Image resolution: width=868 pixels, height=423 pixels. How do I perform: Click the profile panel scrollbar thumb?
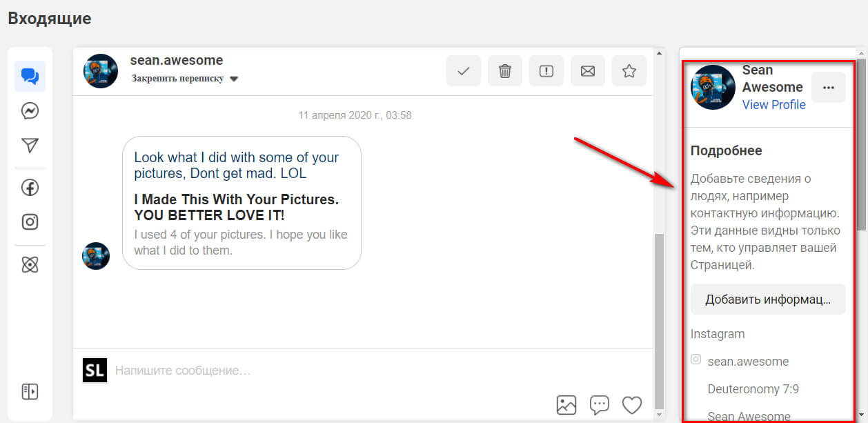(x=862, y=145)
